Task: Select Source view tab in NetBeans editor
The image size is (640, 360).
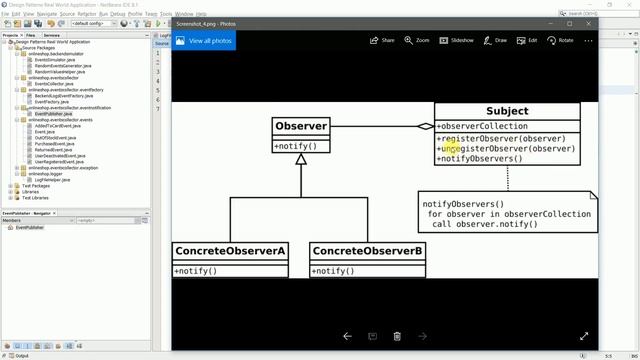Action: [162, 43]
